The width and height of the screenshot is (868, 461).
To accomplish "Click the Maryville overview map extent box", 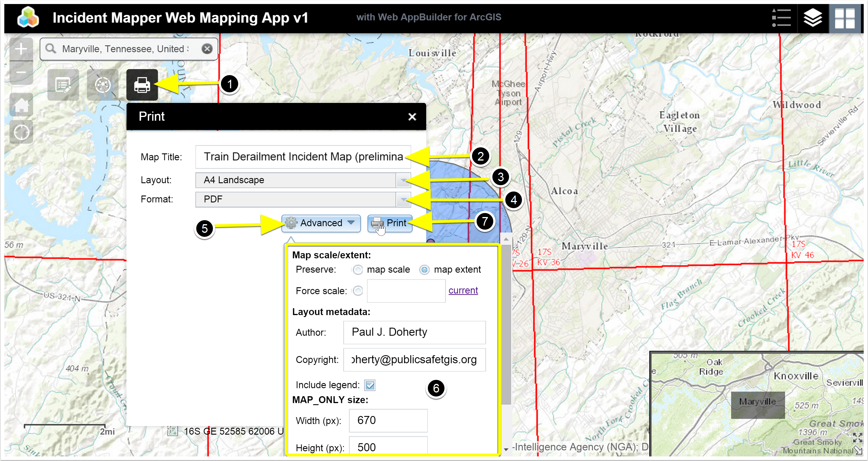I will (x=758, y=405).
